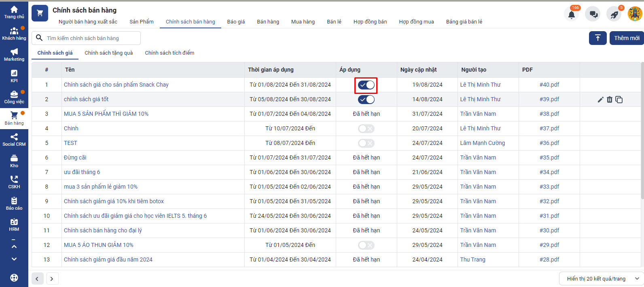Viewport: 644px width, 287px height.
Task: Click the edit pencil icon in row 2
Action: 600,100
